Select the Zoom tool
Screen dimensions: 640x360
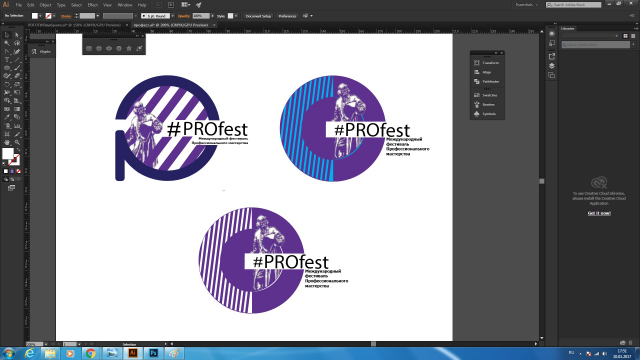point(17,142)
